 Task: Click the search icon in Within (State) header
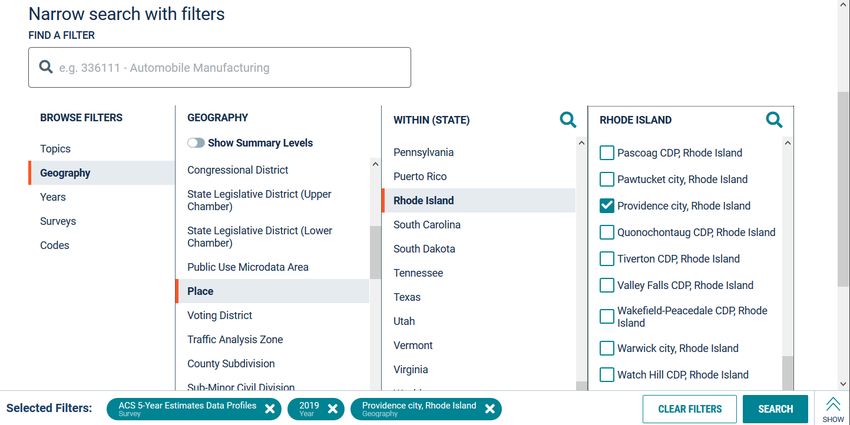coord(568,120)
